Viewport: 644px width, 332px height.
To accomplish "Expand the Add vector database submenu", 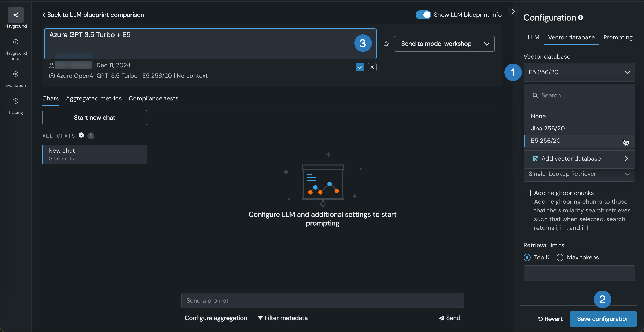I will [579, 159].
